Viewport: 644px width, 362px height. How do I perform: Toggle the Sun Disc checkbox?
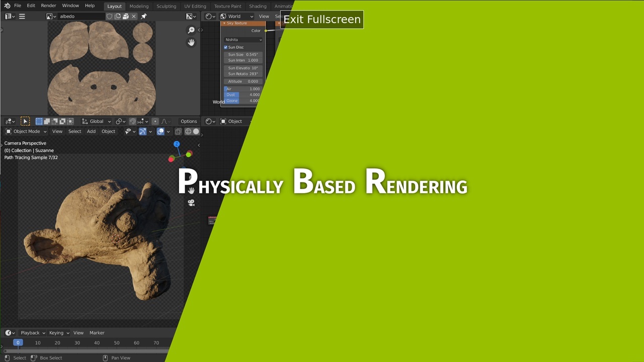pyautogui.click(x=226, y=47)
